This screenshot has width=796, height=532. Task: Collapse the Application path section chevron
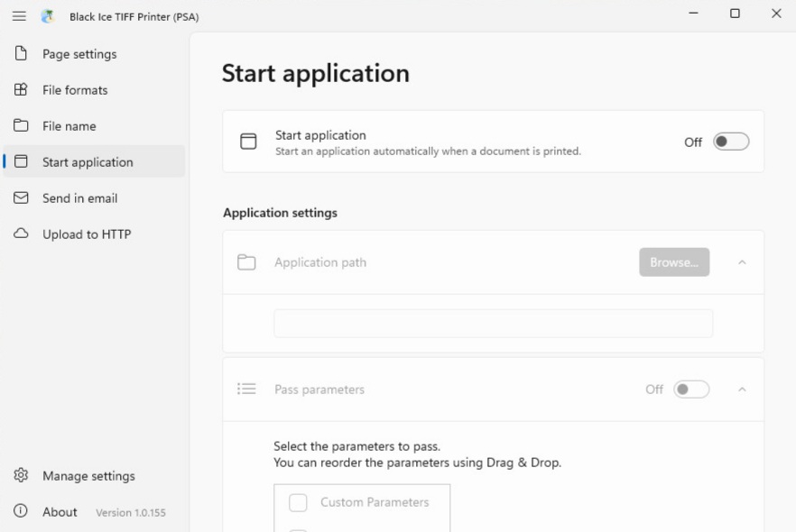742,262
